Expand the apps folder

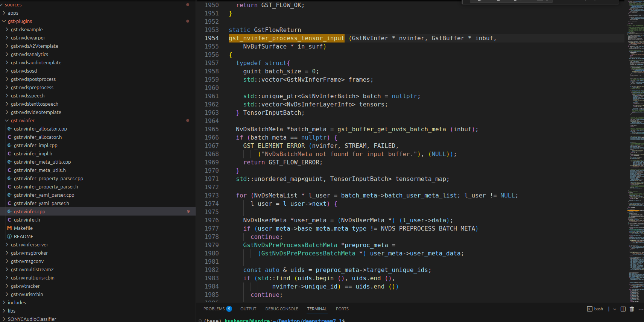click(4, 13)
